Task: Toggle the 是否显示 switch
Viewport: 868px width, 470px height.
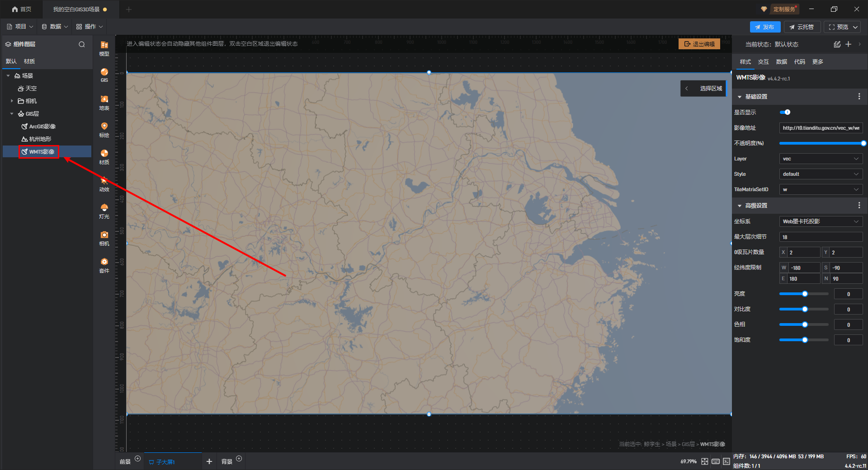Action: [x=785, y=112]
